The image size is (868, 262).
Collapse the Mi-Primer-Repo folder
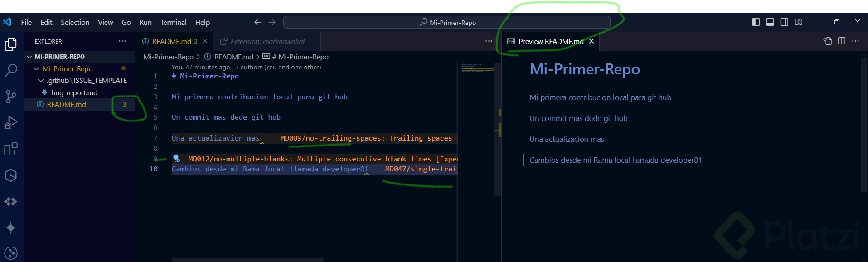[37, 68]
